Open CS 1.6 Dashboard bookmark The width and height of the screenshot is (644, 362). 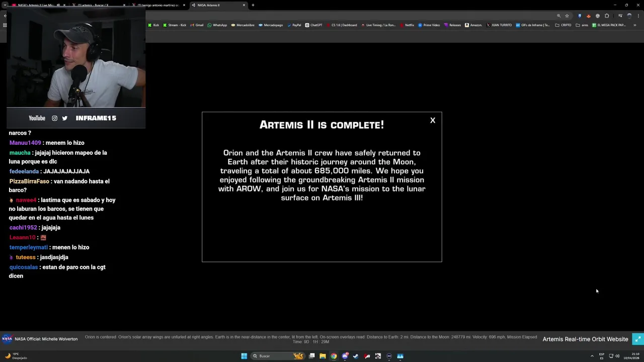pyautogui.click(x=342, y=25)
